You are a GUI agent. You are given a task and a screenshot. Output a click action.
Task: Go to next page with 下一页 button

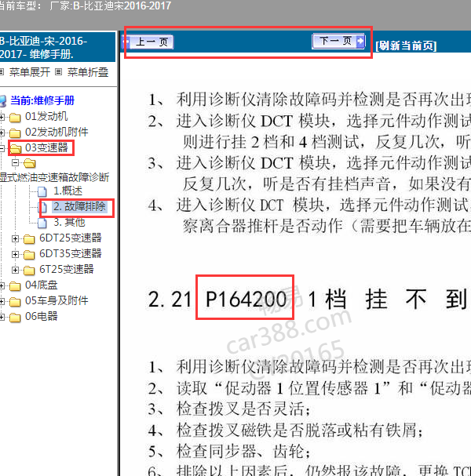pyautogui.click(x=338, y=41)
